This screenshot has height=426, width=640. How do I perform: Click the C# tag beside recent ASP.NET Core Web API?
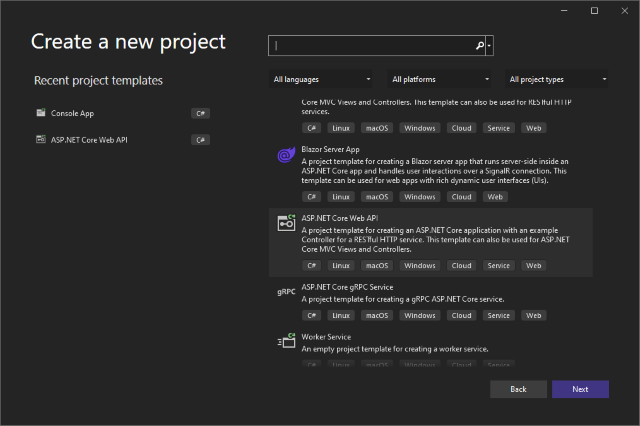(200, 140)
